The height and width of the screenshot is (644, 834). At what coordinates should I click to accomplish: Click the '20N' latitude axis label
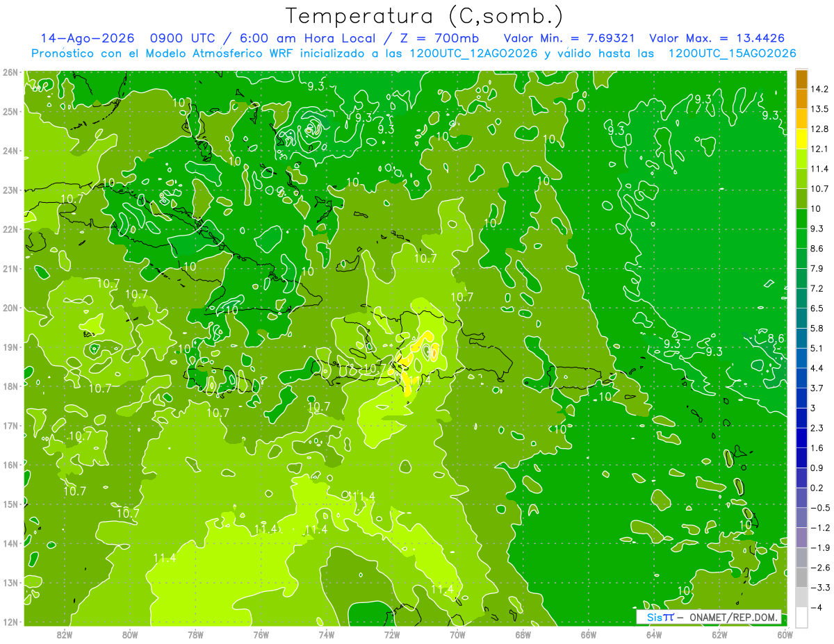click(10, 307)
